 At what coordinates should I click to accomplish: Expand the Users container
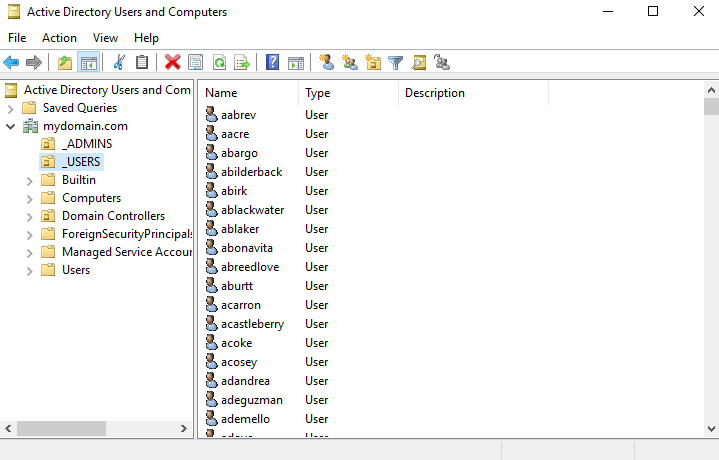click(x=30, y=271)
